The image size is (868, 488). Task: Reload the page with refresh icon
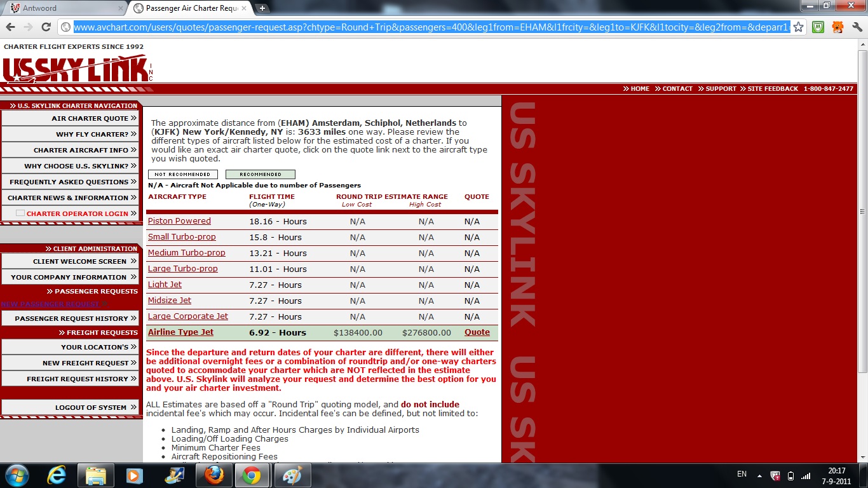pos(46,27)
